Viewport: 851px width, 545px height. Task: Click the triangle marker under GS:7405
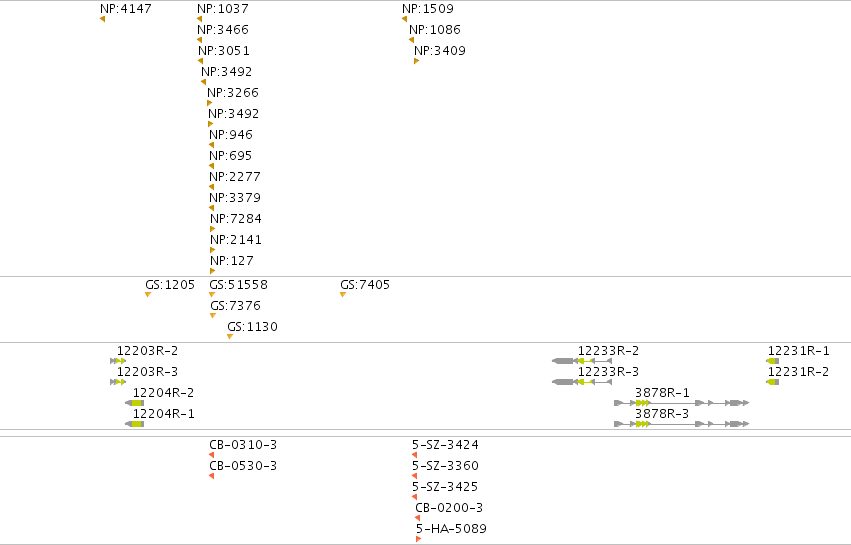point(342,295)
